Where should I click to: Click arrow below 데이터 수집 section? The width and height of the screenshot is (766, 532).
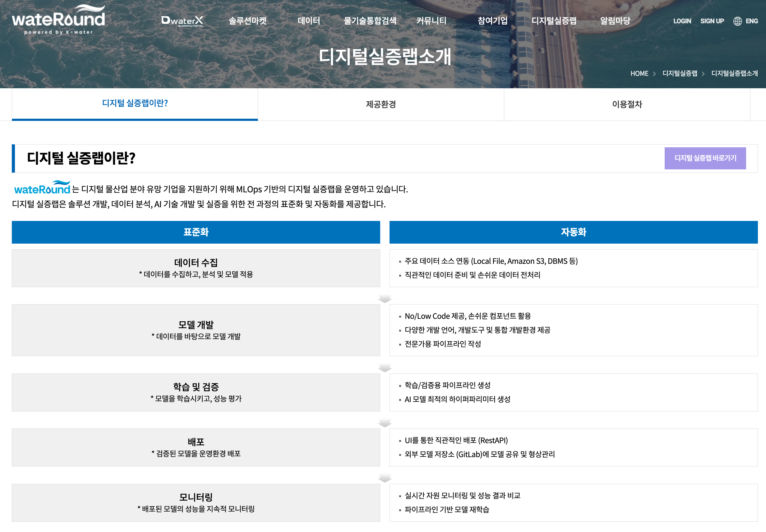click(x=385, y=298)
